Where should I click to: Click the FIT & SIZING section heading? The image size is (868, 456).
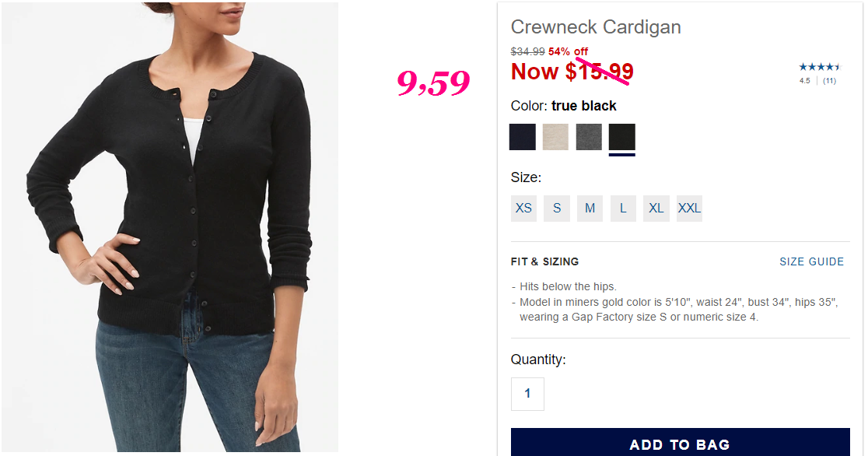pos(544,261)
